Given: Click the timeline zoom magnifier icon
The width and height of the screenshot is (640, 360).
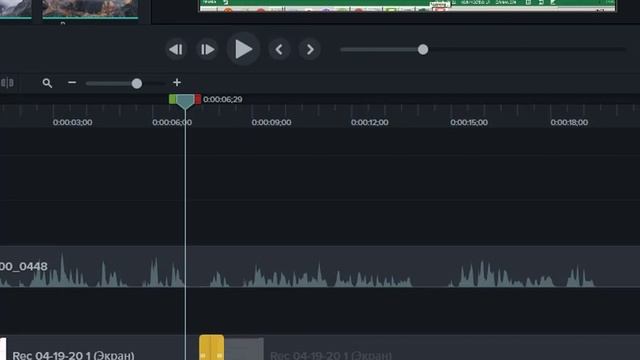Looking at the screenshot, I should (47, 83).
